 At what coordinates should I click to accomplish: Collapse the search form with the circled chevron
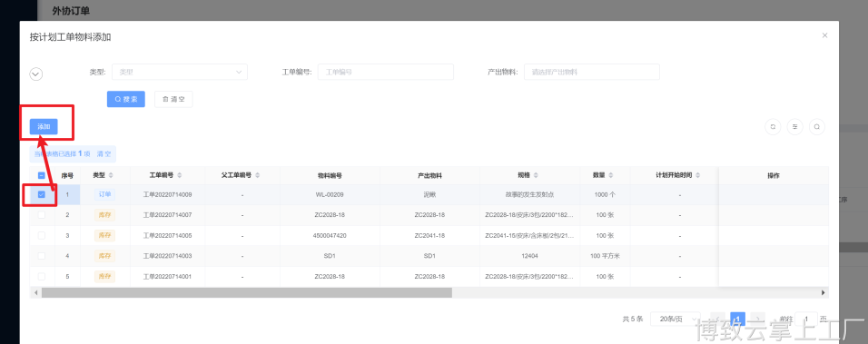pyautogui.click(x=36, y=74)
